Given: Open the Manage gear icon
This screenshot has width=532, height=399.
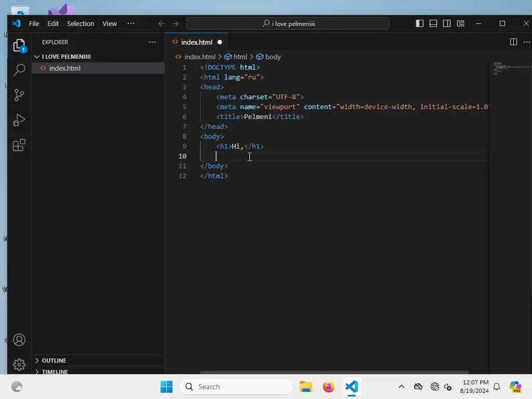Looking at the screenshot, I should click(x=19, y=365).
